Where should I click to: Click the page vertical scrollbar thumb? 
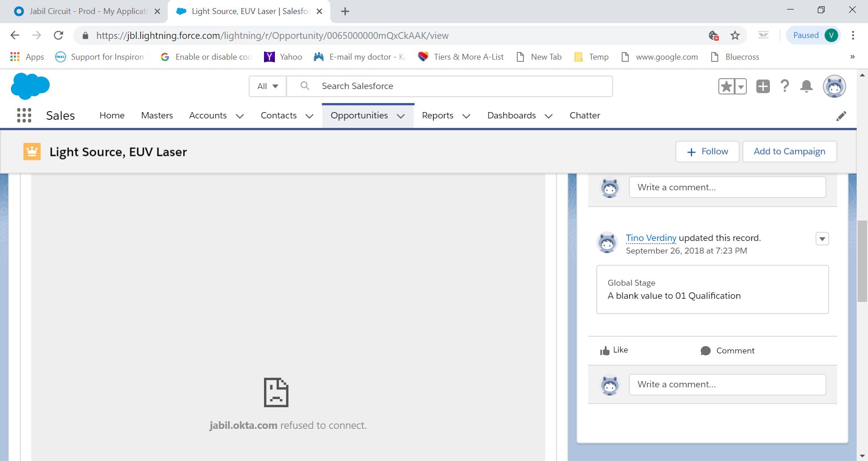click(x=862, y=261)
